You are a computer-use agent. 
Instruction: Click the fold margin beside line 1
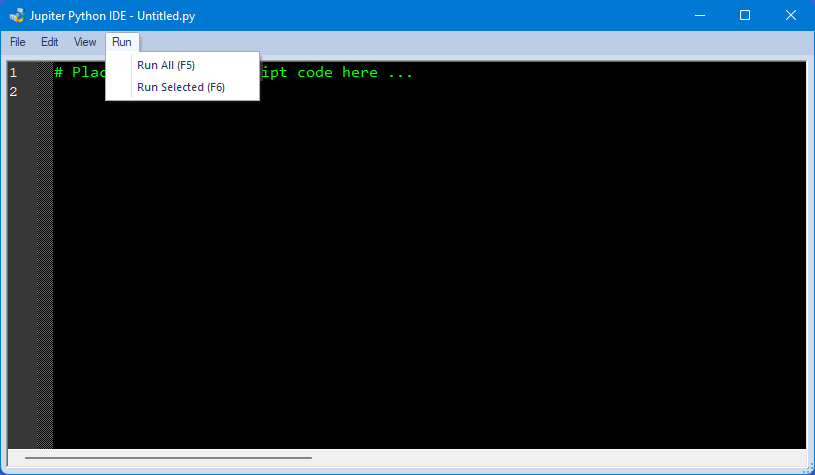point(43,73)
